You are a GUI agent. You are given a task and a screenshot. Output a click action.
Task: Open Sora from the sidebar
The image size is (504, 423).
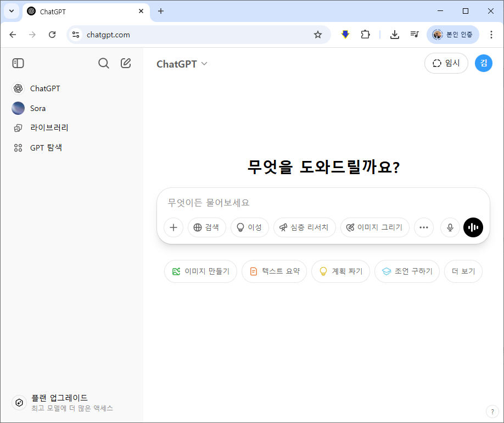pyautogui.click(x=72, y=108)
